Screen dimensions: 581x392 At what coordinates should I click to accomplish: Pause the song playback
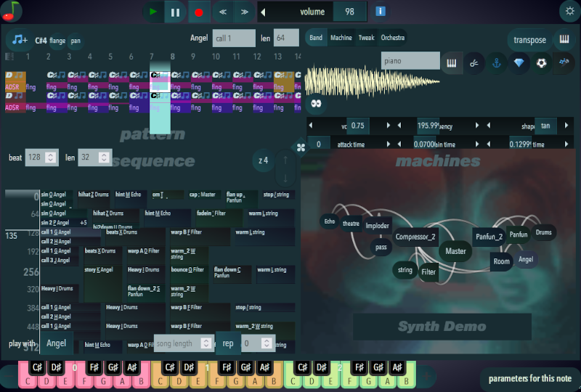pyautogui.click(x=175, y=12)
